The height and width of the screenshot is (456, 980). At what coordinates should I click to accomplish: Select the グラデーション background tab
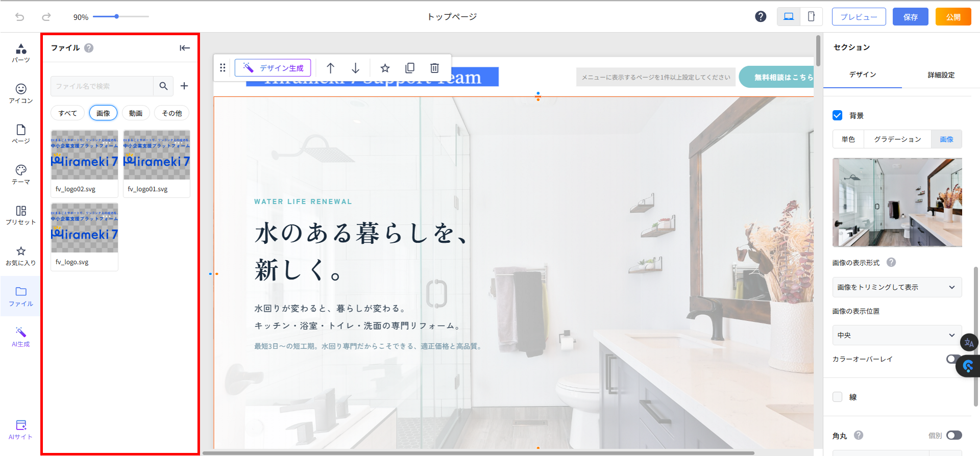pyautogui.click(x=897, y=139)
